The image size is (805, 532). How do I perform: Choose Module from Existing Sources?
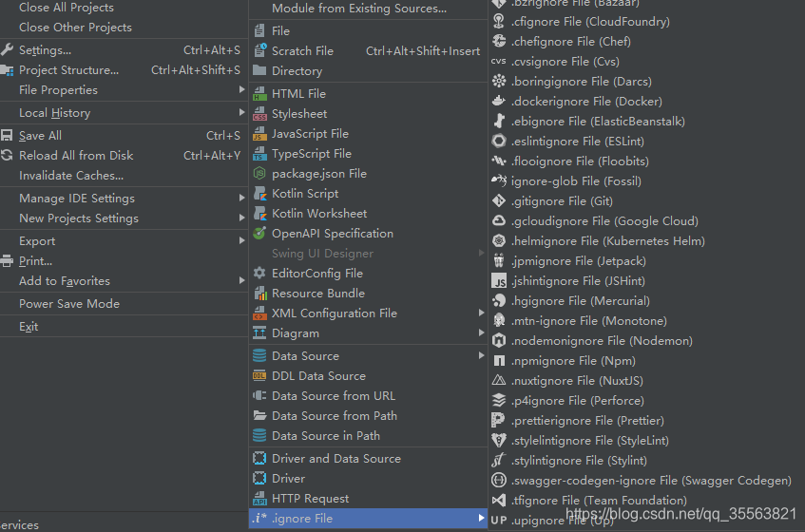coord(359,9)
